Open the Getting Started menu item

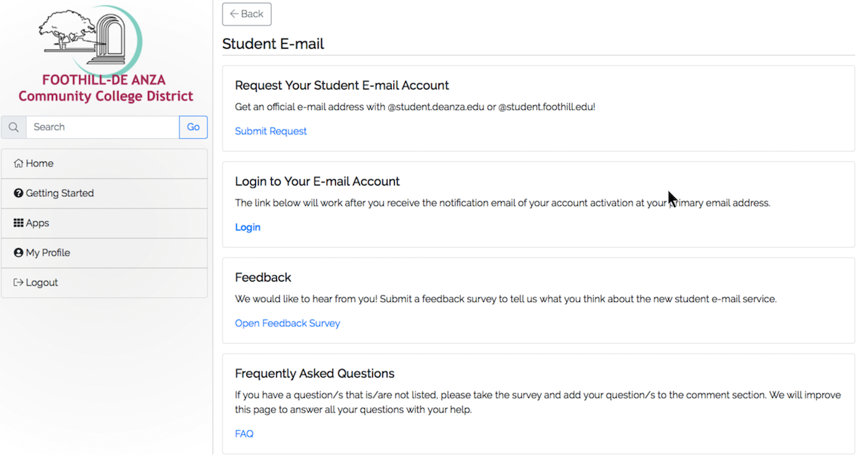105,193
